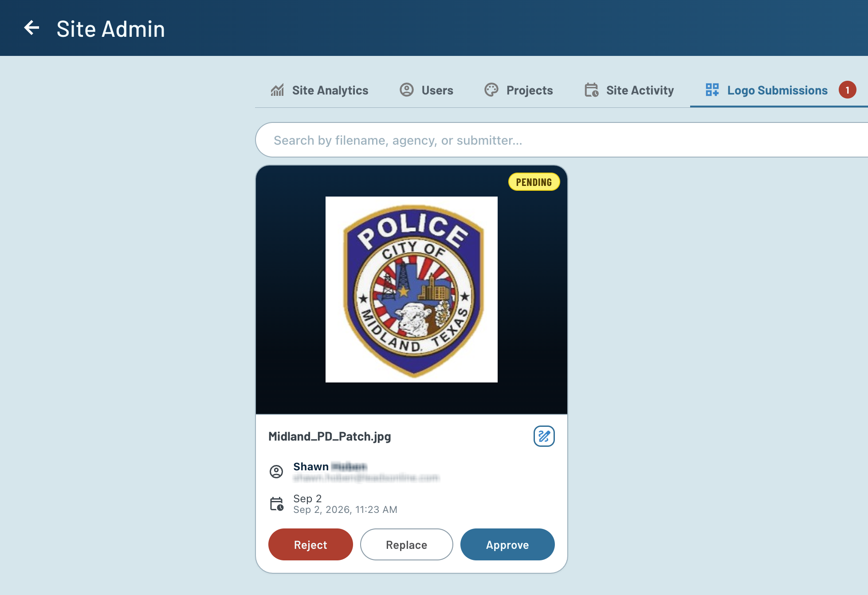This screenshot has width=868, height=595.
Task: Approve the Midland PD patch submission
Action: [507, 544]
